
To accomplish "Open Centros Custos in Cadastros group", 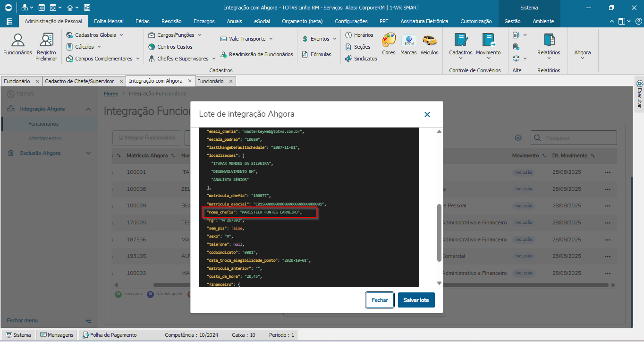I will 170,47.
